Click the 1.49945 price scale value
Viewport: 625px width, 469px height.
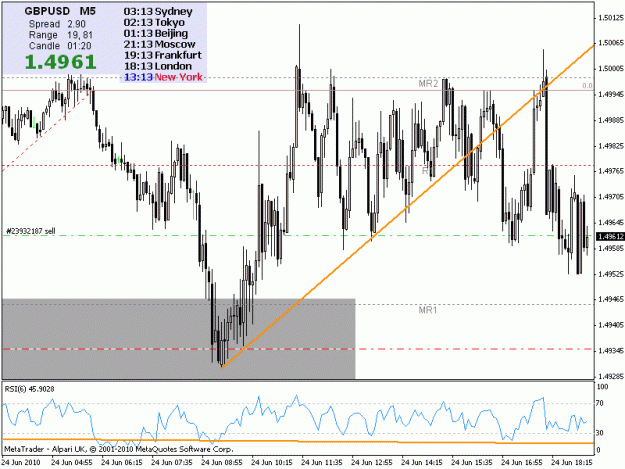[611, 94]
